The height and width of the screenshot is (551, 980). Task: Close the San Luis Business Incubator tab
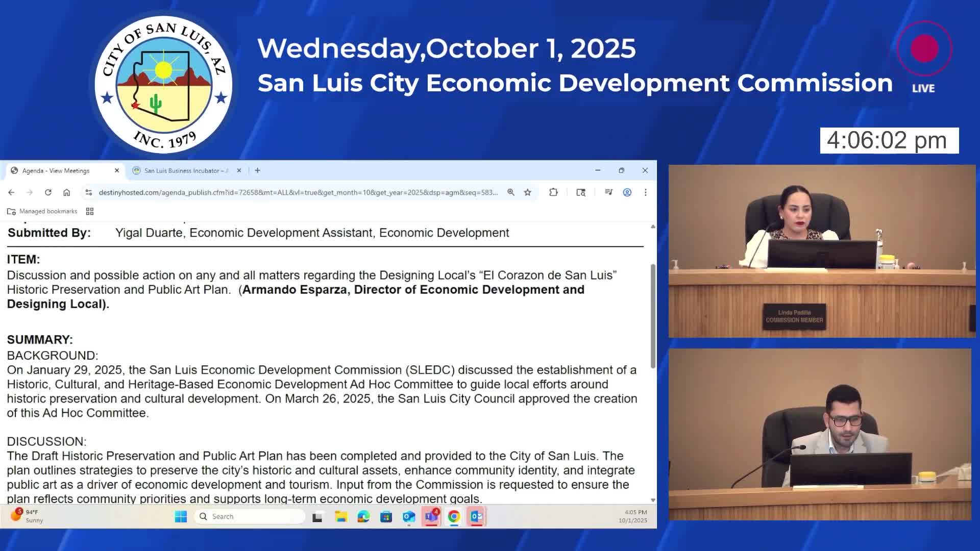click(239, 171)
